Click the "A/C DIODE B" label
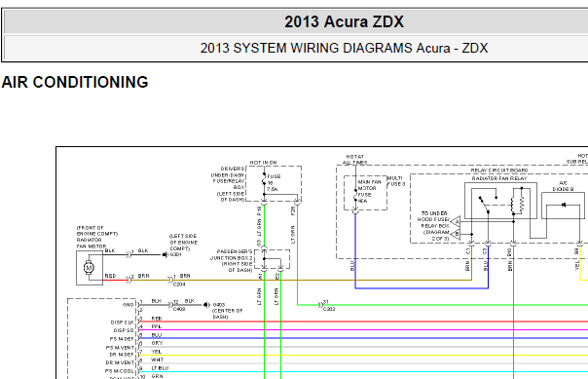This screenshot has height=379, width=588. [563, 186]
